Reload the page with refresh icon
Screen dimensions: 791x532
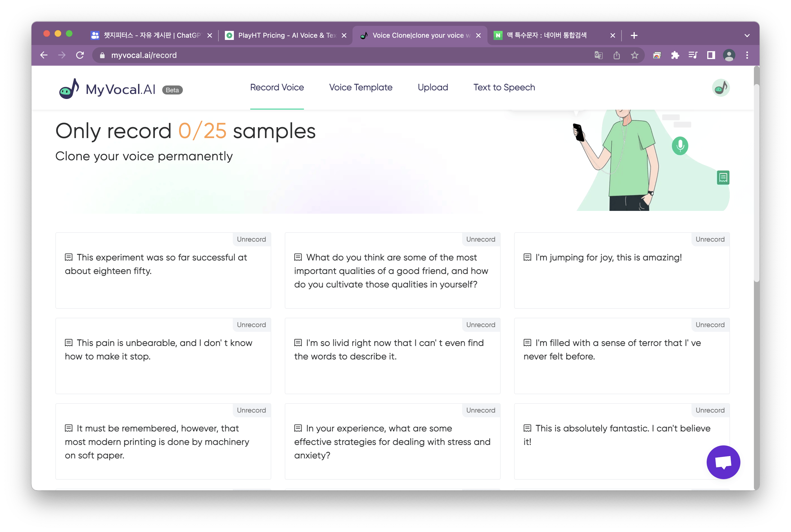pos(80,55)
